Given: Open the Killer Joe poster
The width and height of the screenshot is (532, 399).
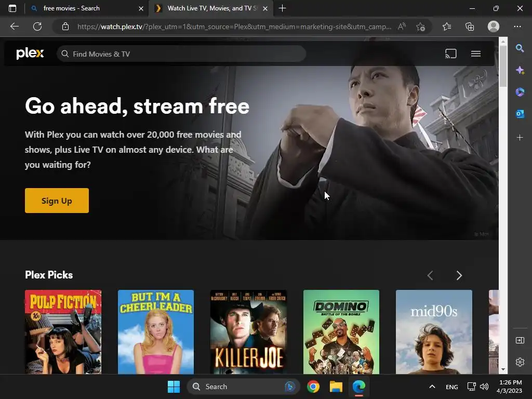Looking at the screenshot, I should click(248, 332).
